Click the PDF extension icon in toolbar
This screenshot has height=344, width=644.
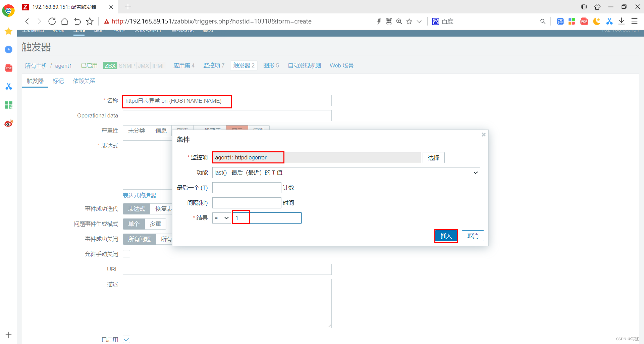click(x=584, y=21)
